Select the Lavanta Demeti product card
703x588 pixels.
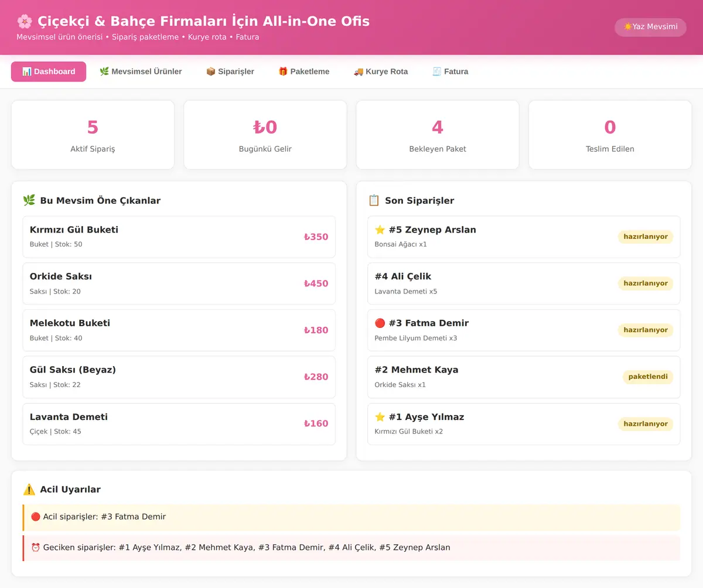pyautogui.click(x=179, y=424)
